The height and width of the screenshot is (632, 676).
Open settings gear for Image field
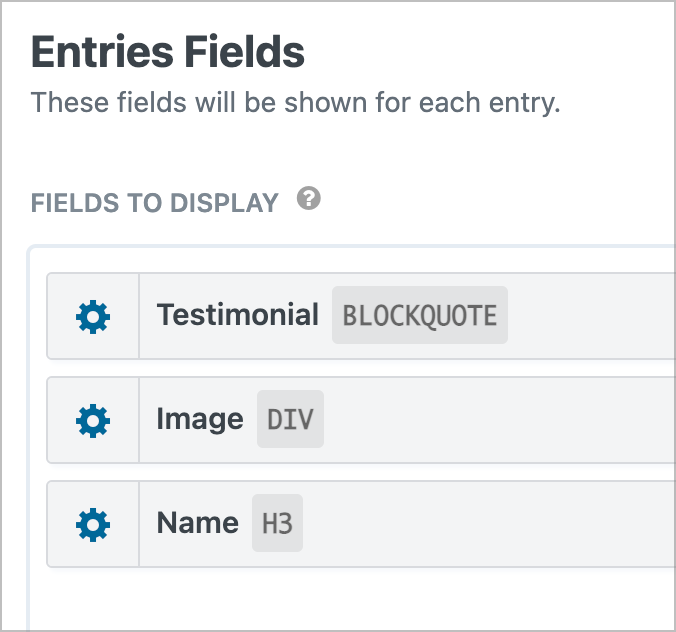tap(93, 421)
